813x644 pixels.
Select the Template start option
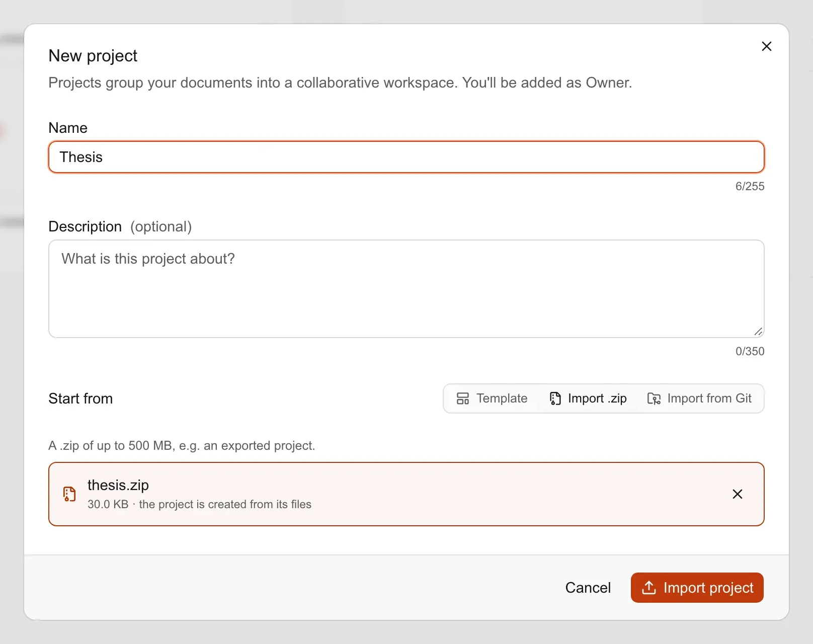click(492, 398)
